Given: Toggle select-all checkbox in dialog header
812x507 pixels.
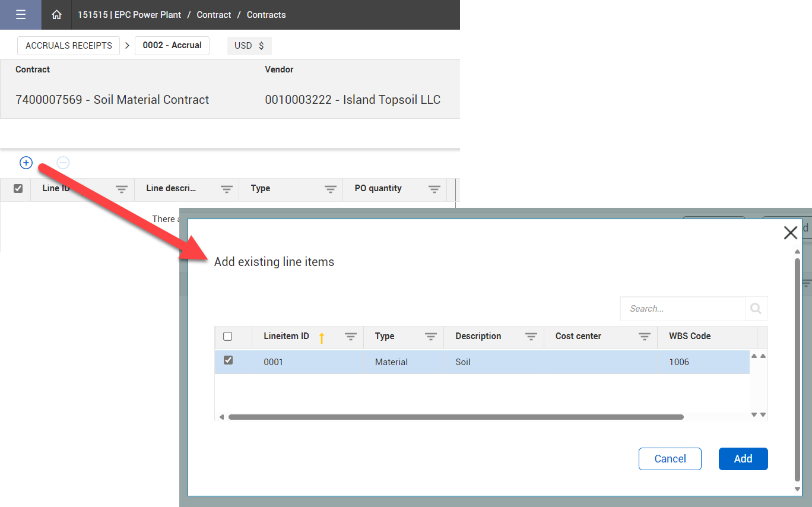Looking at the screenshot, I should click(x=228, y=337).
